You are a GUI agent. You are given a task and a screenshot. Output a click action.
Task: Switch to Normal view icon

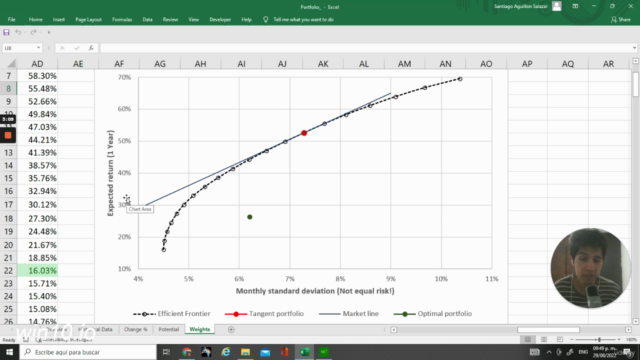528,340
